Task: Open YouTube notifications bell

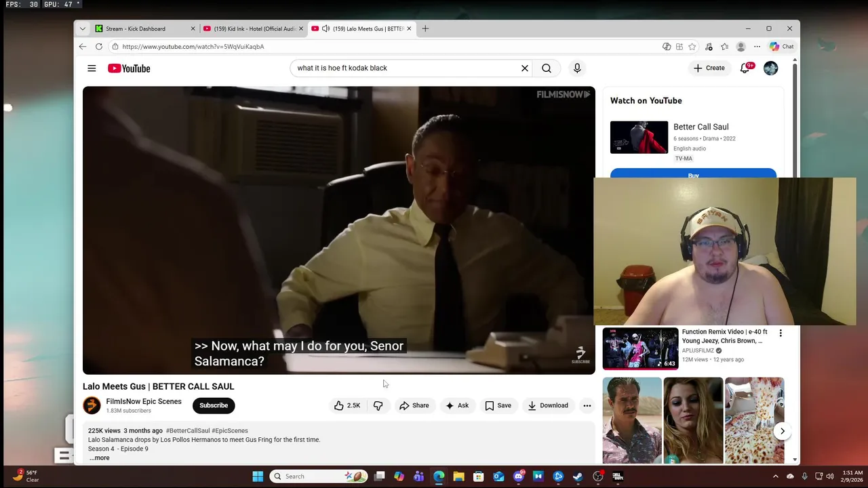Action: pyautogui.click(x=745, y=68)
